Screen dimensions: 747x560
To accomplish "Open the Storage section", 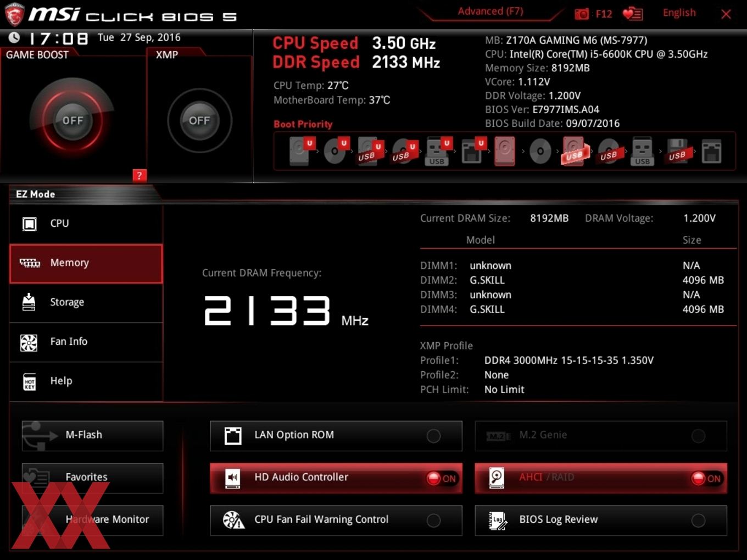I will click(86, 303).
